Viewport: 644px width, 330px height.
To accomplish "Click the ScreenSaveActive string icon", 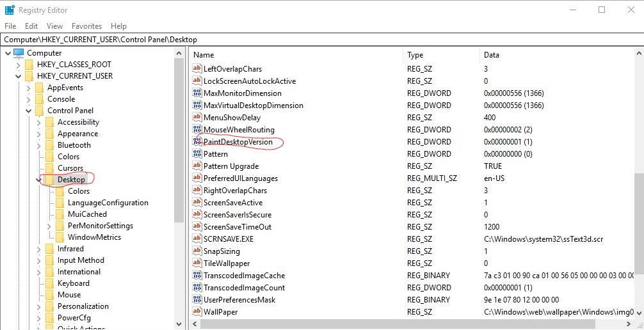I will (x=197, y=202).
